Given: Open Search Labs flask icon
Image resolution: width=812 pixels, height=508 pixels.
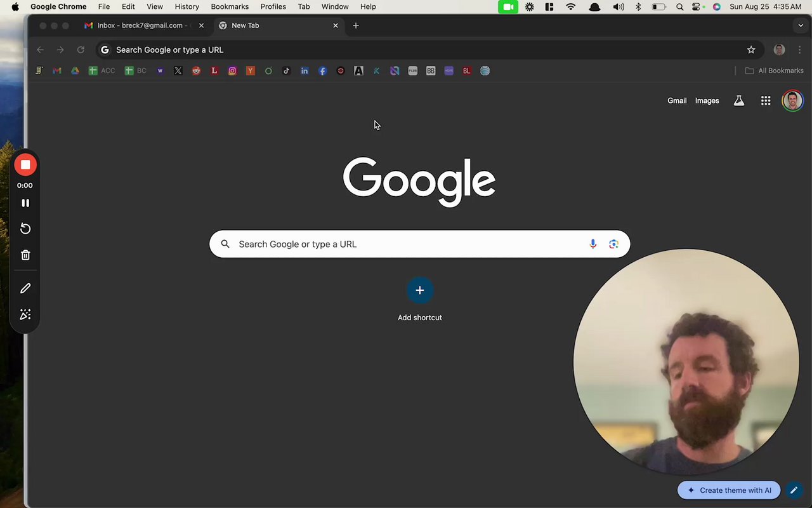Looking at the screenshot, I should pos(739,100).
